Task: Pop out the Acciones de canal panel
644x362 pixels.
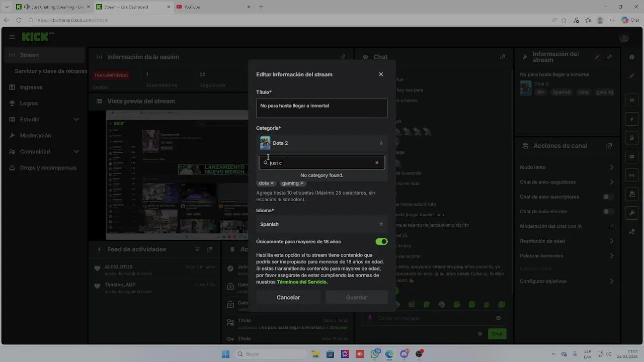Action: pos(609,146)
